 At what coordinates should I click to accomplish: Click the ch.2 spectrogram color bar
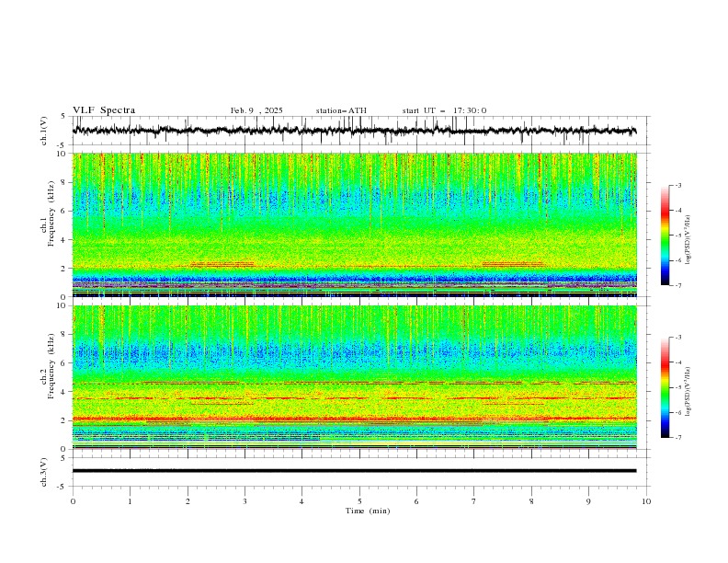[665, 387]
